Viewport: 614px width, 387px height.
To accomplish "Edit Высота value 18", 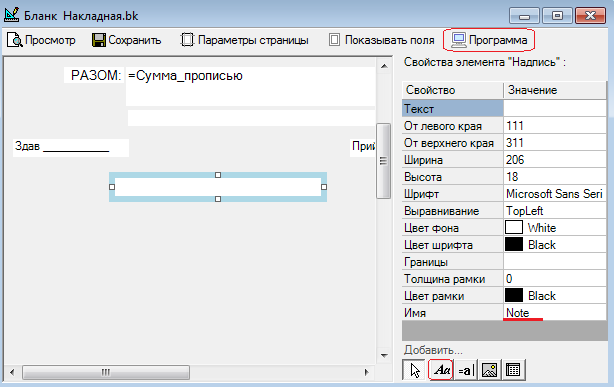I will pos(554,177).
